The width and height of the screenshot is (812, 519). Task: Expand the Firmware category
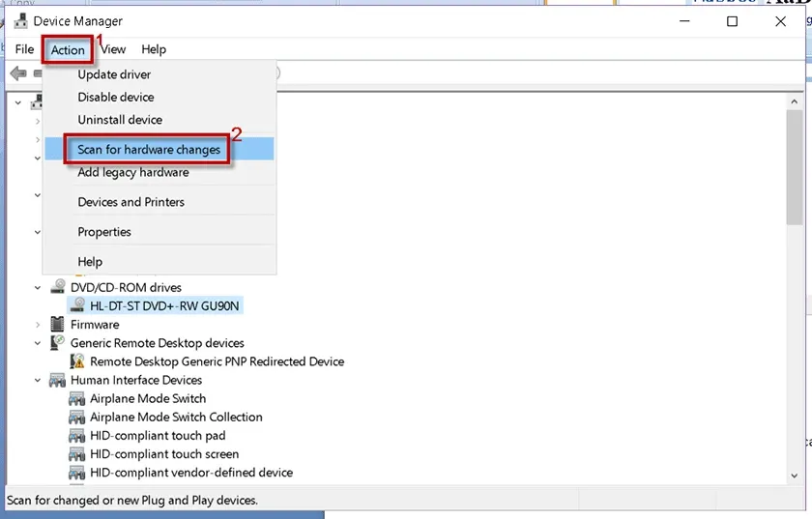[x=38, y=325]
